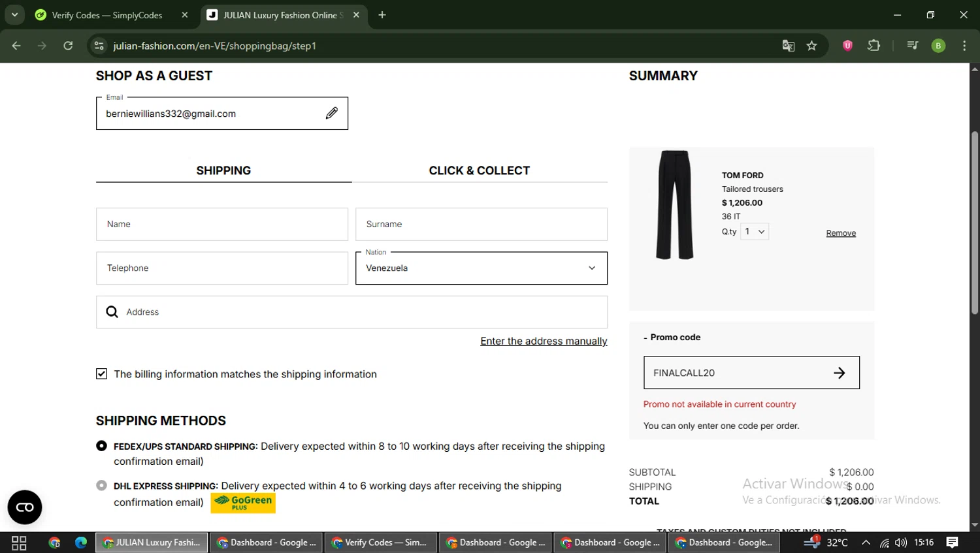The height and width of the screenshot is (553, 980).
Task: Click the page vertical scrollbar thumb
Action: (975, 222)
